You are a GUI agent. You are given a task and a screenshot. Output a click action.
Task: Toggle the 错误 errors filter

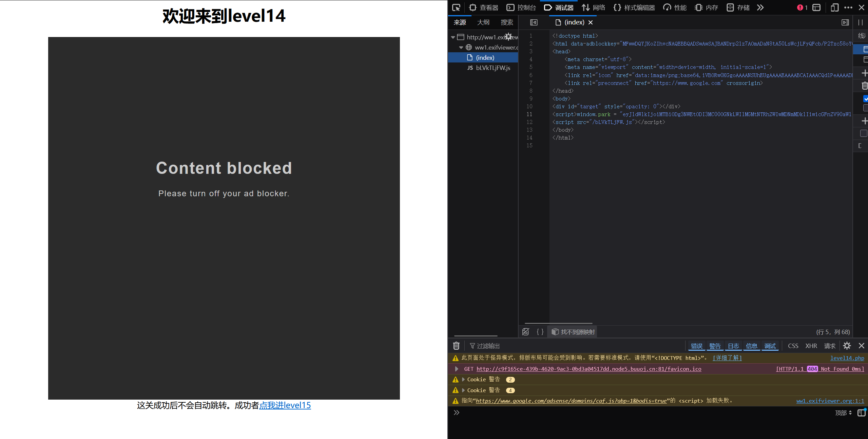point(696,346)
